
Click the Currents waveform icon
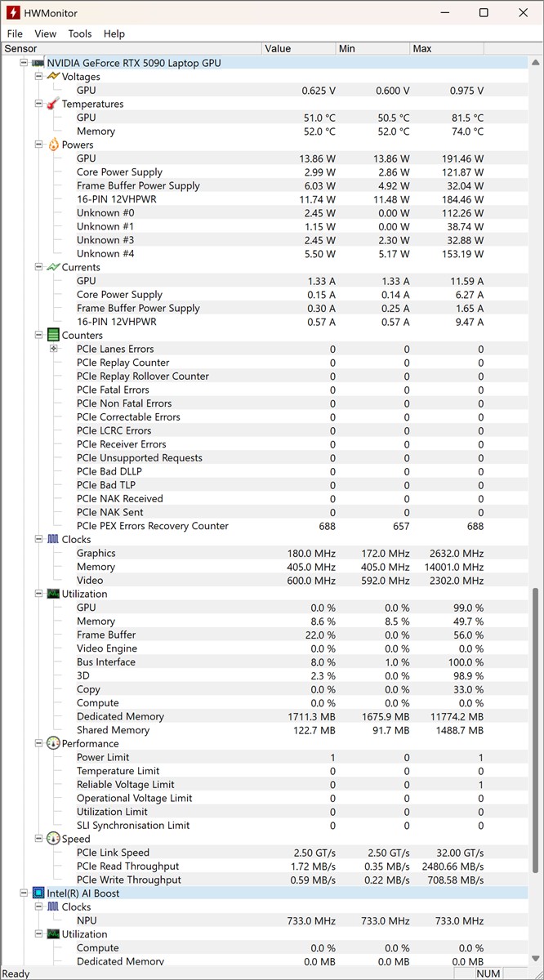tap(53, 267)
